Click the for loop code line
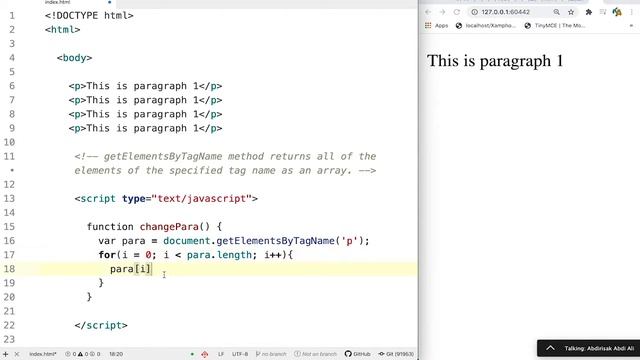The width and height of the screenshot is (640, 360). coord(196,255)
